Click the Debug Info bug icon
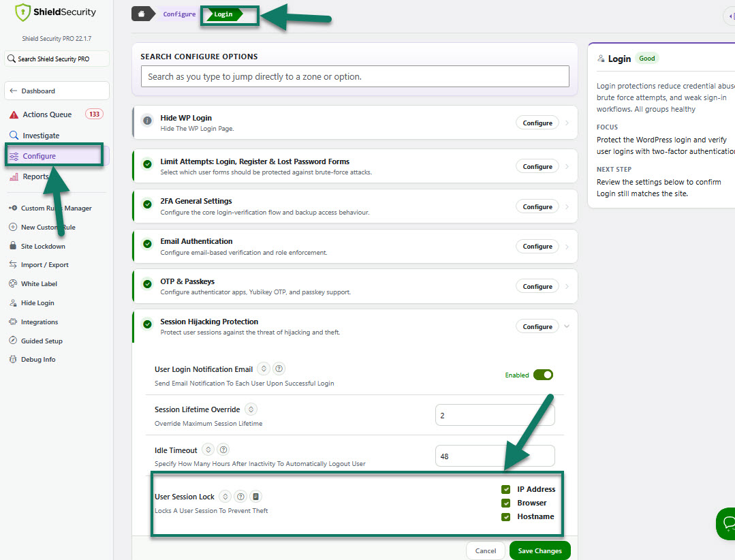 pos(13,360)
